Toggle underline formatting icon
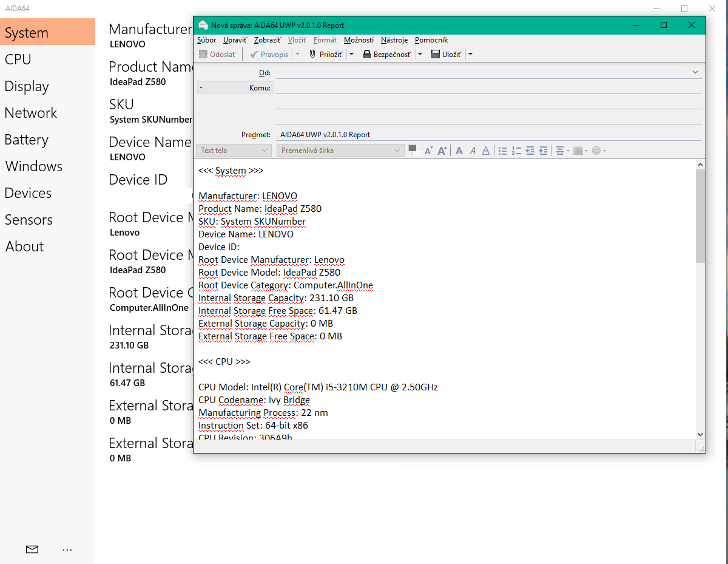728x564 pixels. (x=486, y=151)
